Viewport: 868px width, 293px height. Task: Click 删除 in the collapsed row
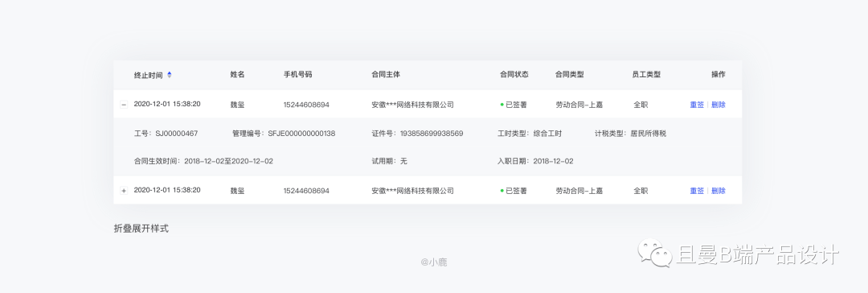coord(719,191)
